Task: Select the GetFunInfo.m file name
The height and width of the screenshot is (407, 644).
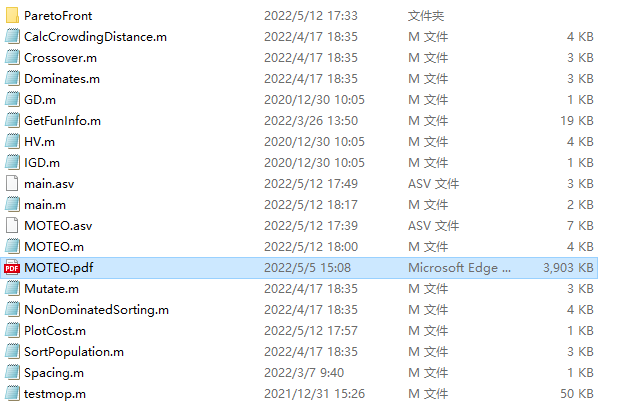Action: [x=62, y=121]
